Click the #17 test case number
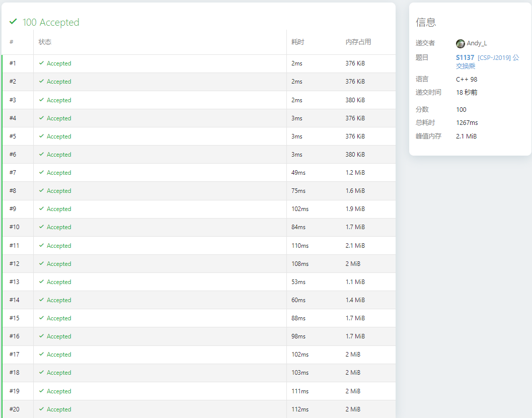 tap(14, 354)
